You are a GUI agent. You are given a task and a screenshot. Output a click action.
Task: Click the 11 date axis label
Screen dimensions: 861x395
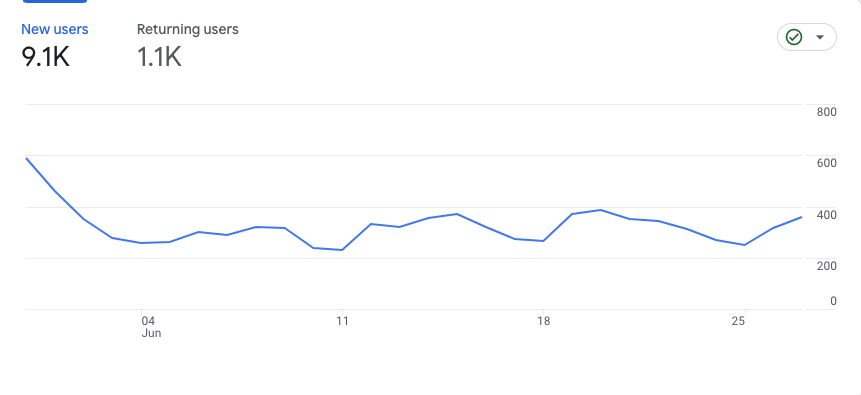(342, 321)
